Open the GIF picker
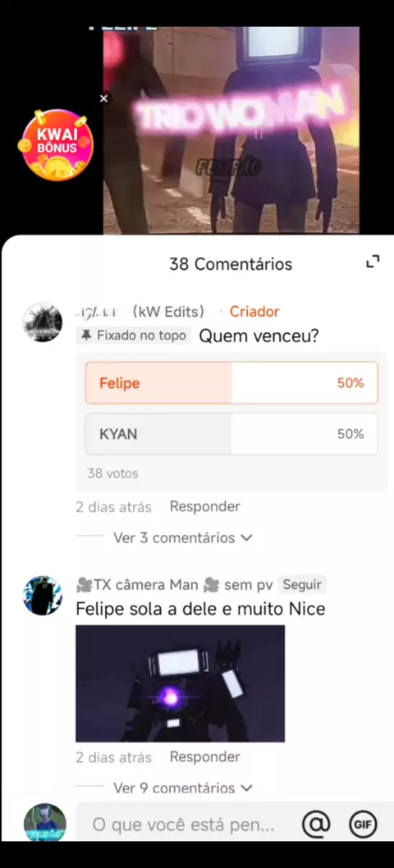The width and height of the screenshot is (394, 868). [x=364, y=825]
